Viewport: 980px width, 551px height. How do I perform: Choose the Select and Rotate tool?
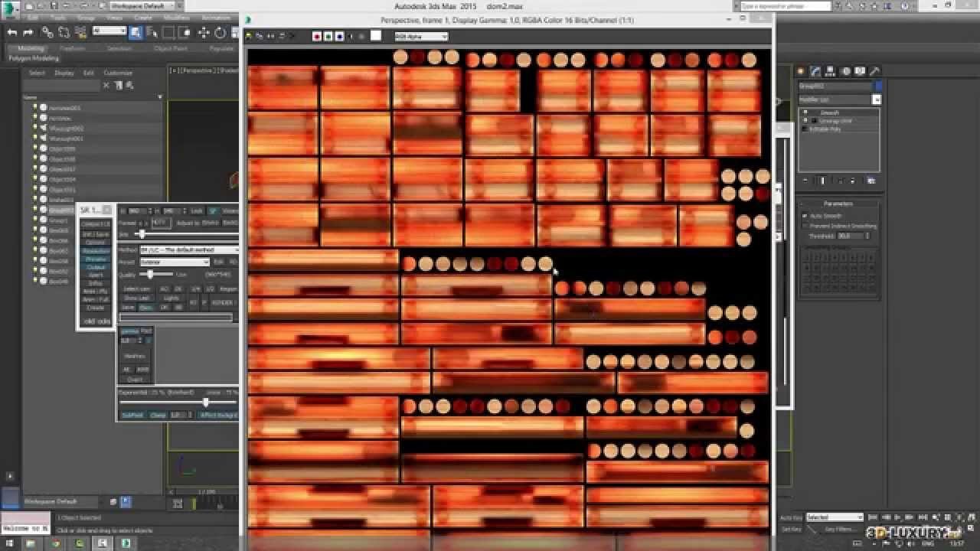[220, 32]
